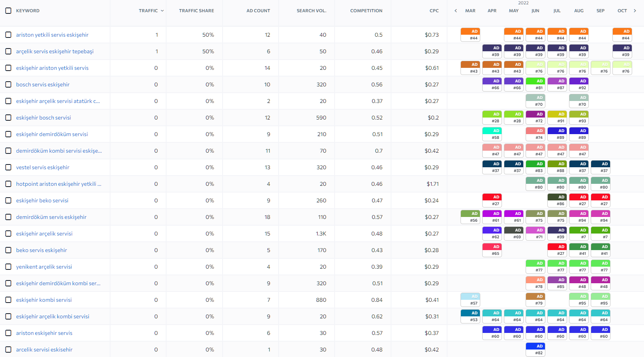This screenshot has width=644, height=357.
Task: Click the JUN month label in the 2022 timeline
Action: [535, 11]
